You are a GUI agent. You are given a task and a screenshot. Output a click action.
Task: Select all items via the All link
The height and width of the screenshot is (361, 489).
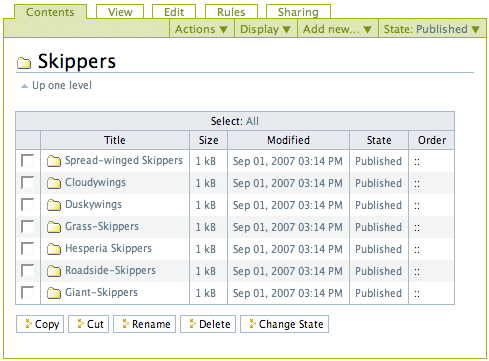[x=252, y=121]
